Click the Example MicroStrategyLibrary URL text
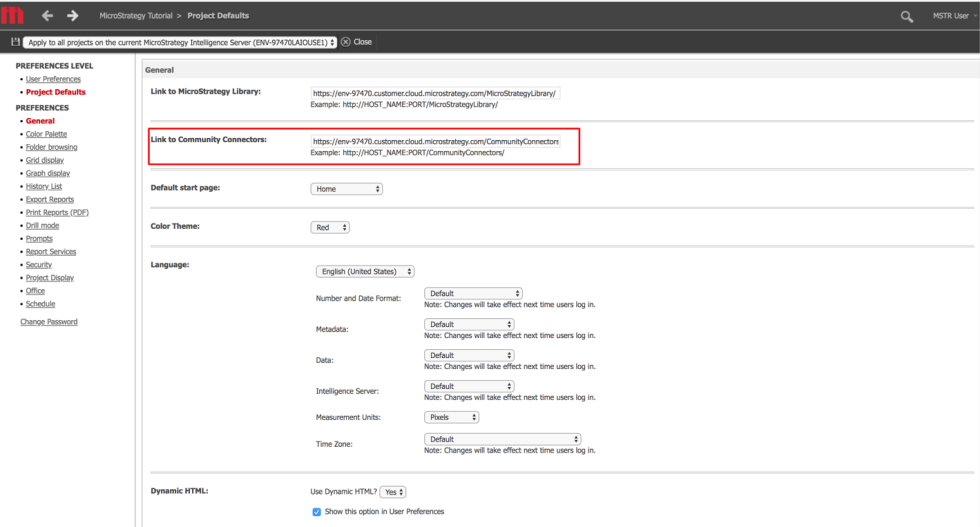 click(x=404, y=104)
